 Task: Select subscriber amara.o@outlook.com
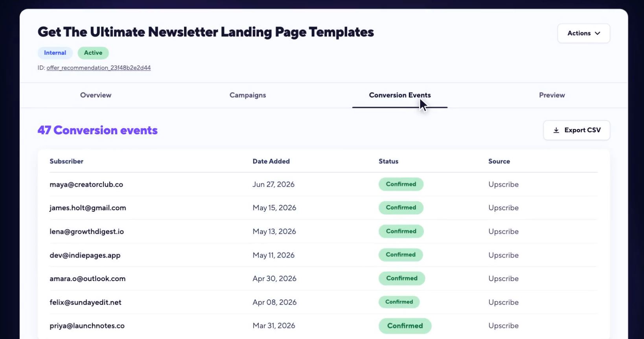click(x=88, y=279)
